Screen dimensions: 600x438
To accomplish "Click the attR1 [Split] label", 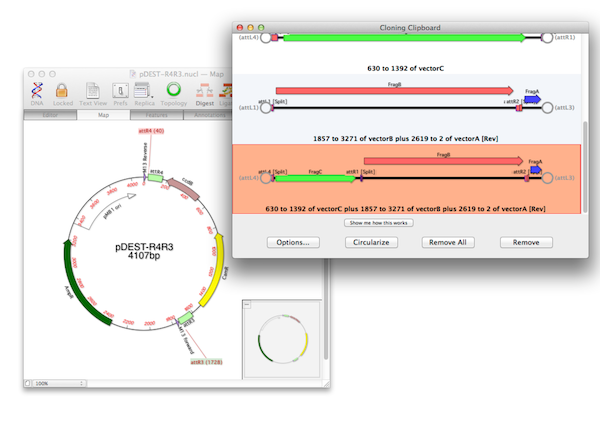I will (x=360, y=172).
